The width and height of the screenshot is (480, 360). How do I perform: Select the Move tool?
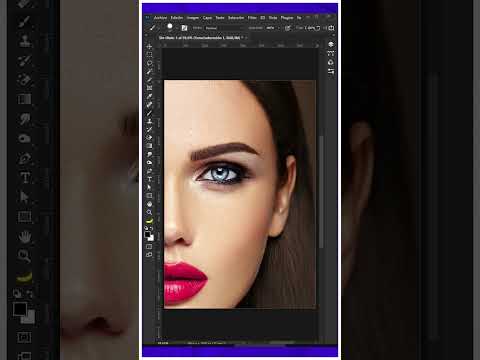click(149, 46)
